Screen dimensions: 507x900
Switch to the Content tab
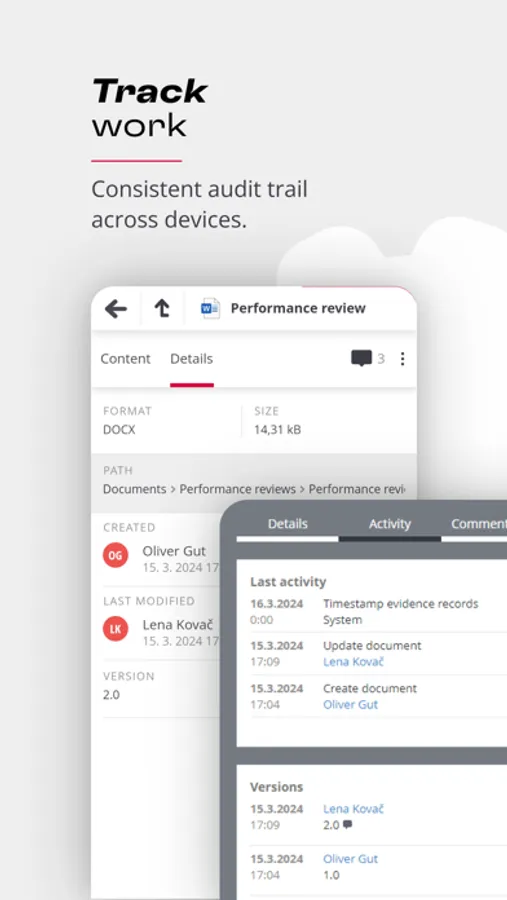pyautogui.click(x=125, y=359)
